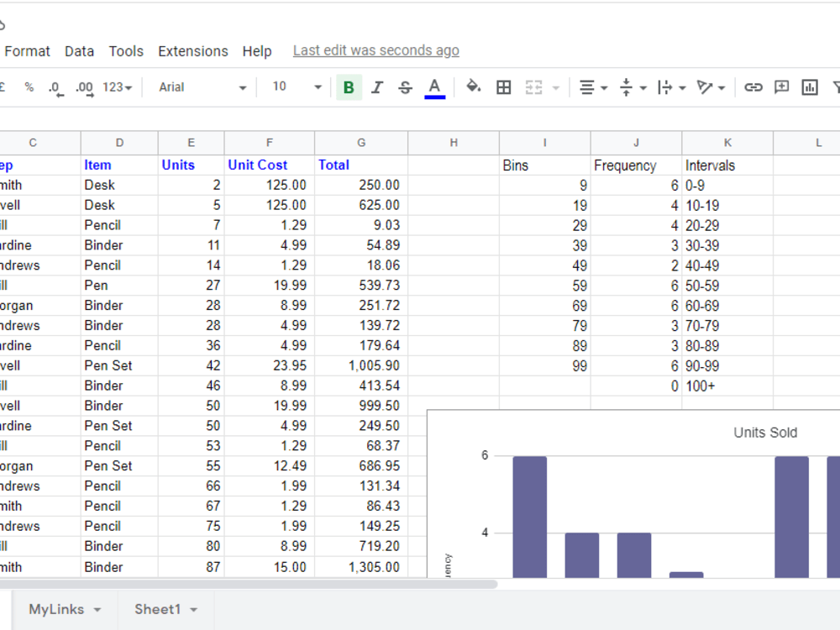
Task: Select cell with value 539.73
Action: pos(361,286)
